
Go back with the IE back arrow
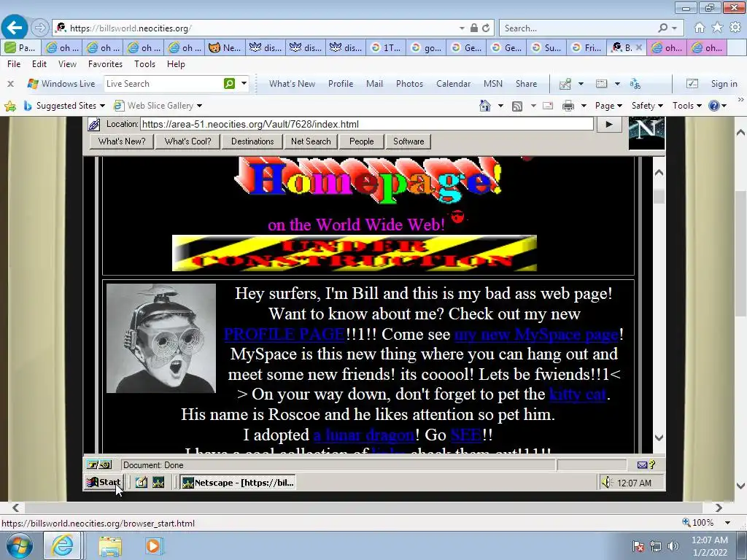pyautogui.click(x=15, y=28)
